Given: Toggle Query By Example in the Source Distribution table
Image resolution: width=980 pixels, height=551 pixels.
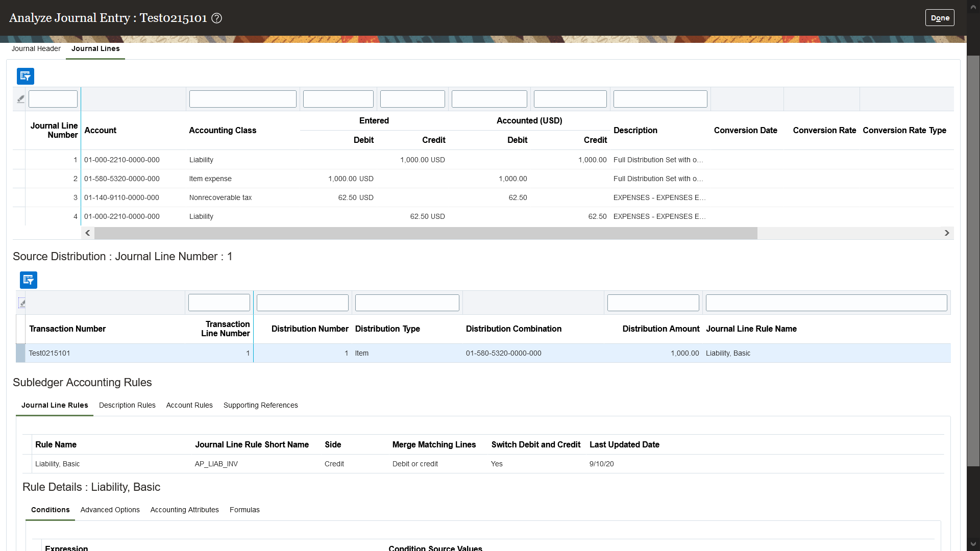Looking at the screenshot, I should coord(29,280).
